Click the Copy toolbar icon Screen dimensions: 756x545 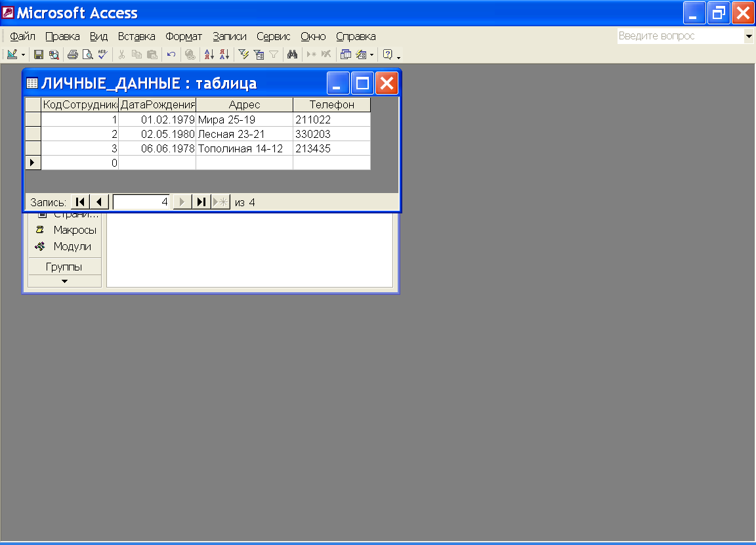click(x=137, y=54)
